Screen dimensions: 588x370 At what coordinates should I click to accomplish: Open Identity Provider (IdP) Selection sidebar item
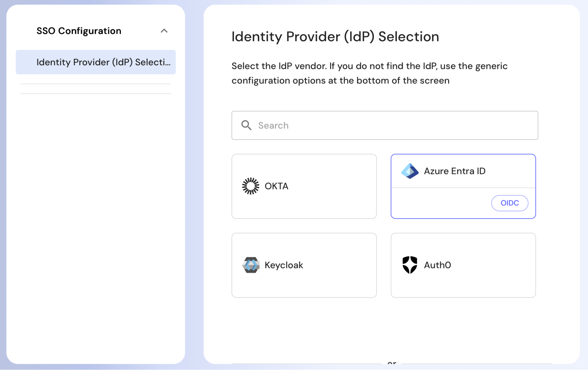click(x=96, y=62)
